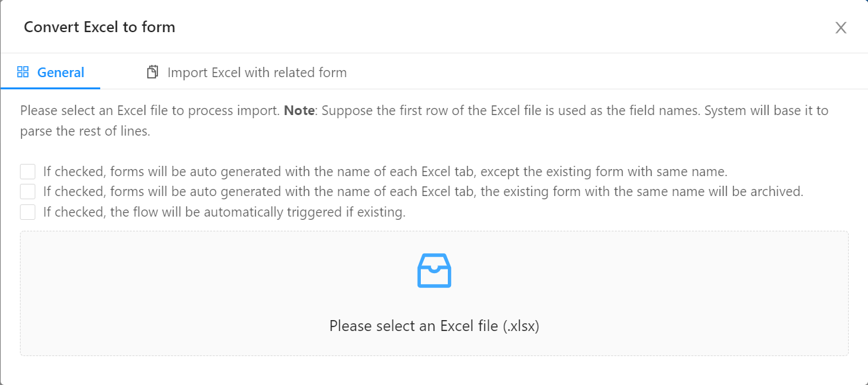Click the blue underline beneath General tab
This screenshot has width=868, height=385.
pyautogui.click(x=51, y=88)
